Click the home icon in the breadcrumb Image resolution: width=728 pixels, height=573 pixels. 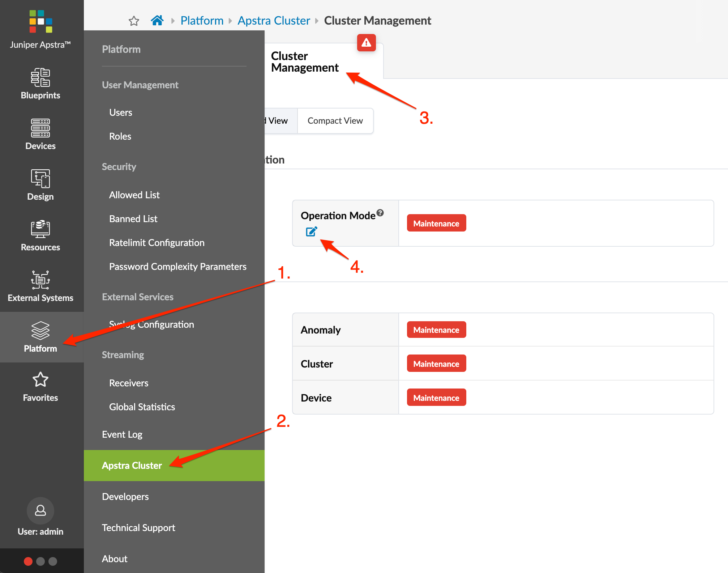(157, 20)
